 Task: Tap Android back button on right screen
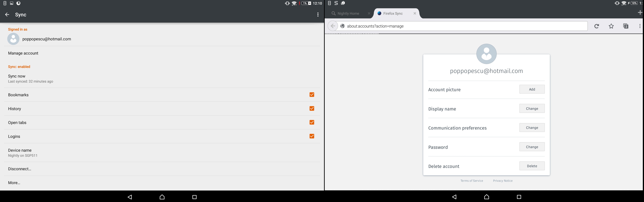point(454,197)
